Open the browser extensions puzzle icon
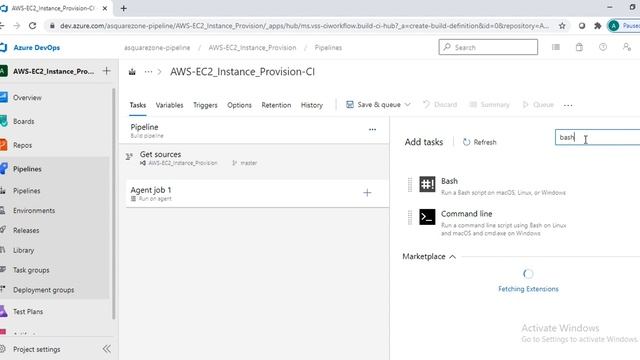Image resolution: width=640 pixels, height=360 pixels. click(x=598, y=26)
